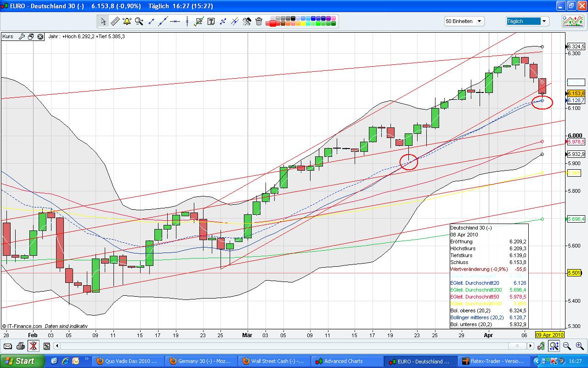The image size is (588, 368).
Task: Select the vertical line tool
Action: coord(187,21)
